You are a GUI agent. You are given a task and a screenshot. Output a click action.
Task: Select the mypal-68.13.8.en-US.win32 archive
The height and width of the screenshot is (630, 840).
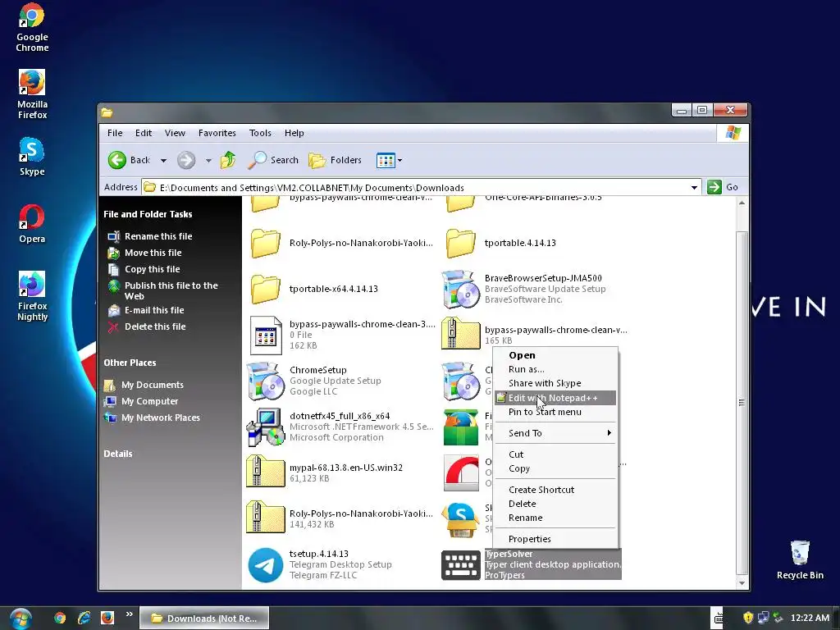(325, 472)
